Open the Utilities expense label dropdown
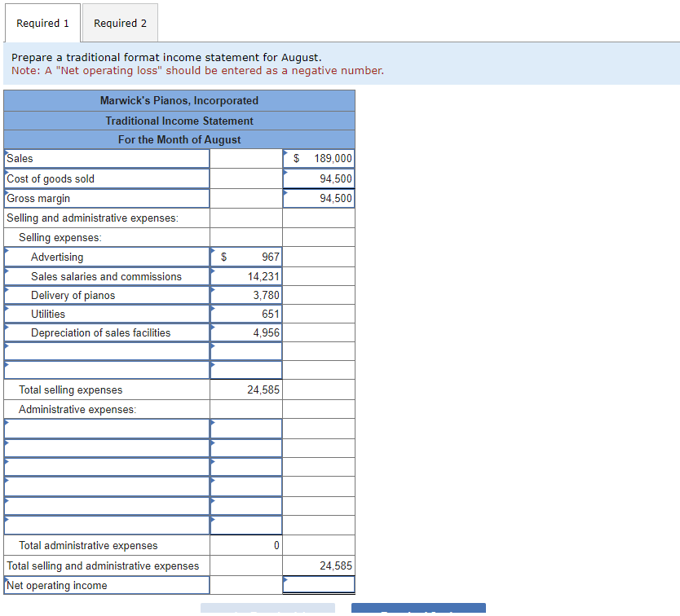This screenshot has height=616, width=680. click(107, 314)
